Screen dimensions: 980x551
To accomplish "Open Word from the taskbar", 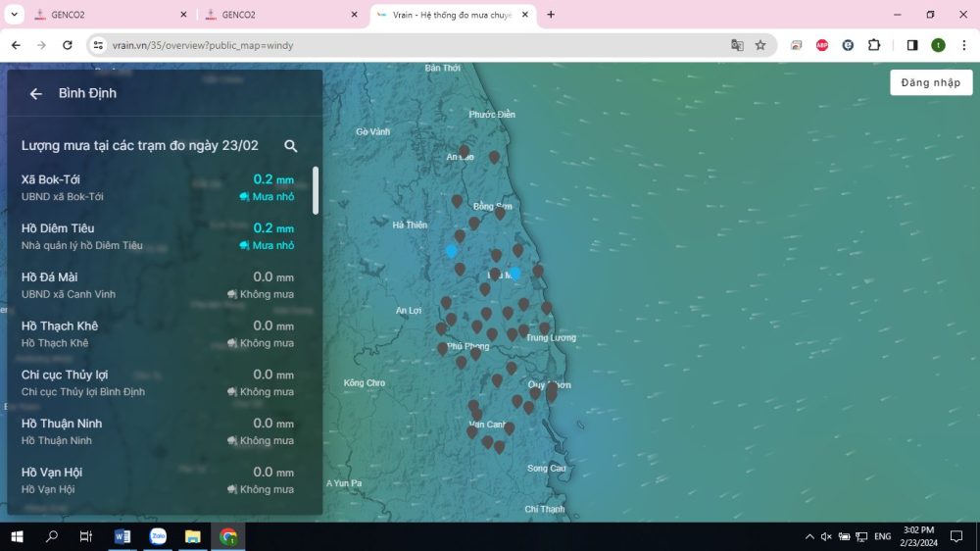I will [122, 536].
